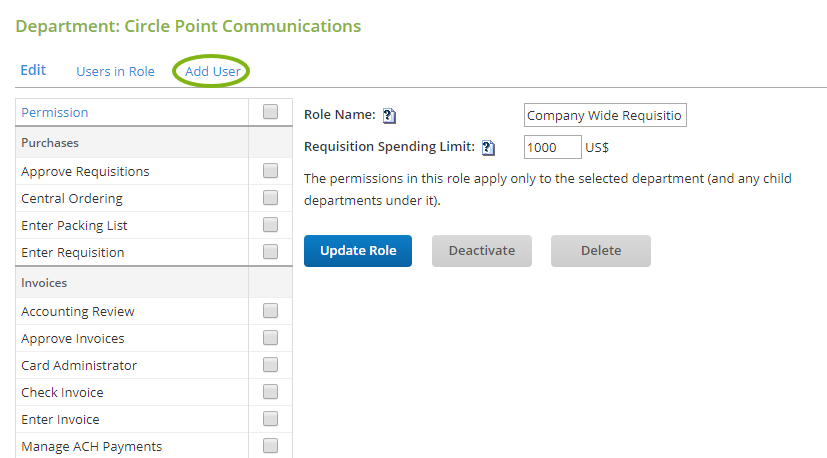
Task: Check the Central Ordering permission
Action: (x=270, y=198)
